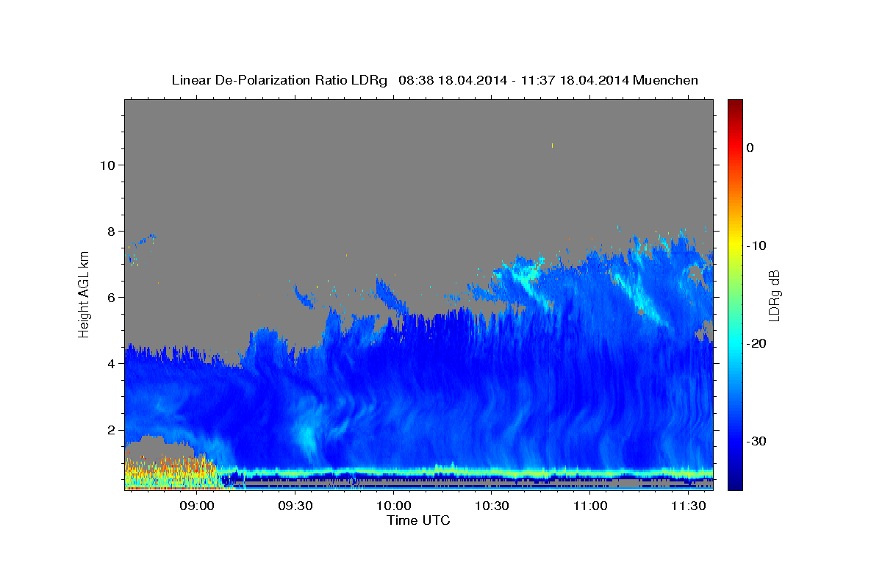Click the colorbar value -30
The width and height of the screenshot is (882, 588).
[756, 441]
